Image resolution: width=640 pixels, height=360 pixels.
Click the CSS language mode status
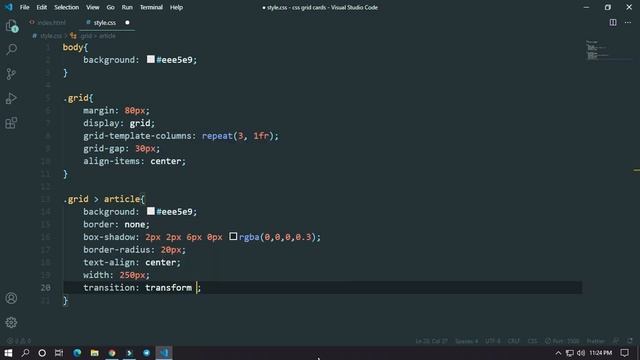click(532, 341)
